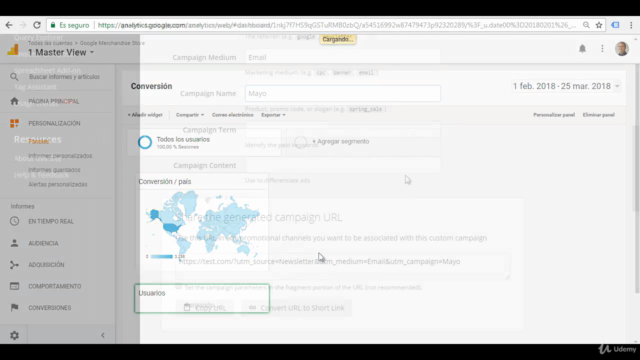Click the Conversiones flag icon

pyautogui.click(x=14, y=307)
